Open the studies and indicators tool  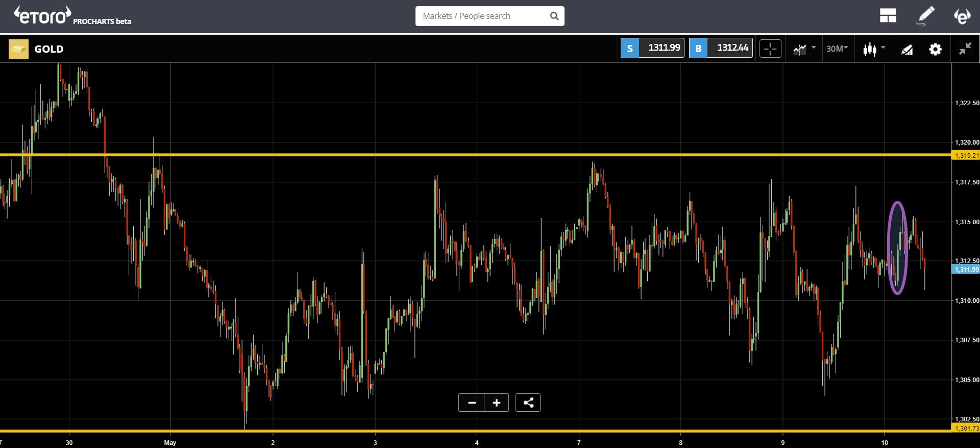pyautogui.click(x=906, y=50)
